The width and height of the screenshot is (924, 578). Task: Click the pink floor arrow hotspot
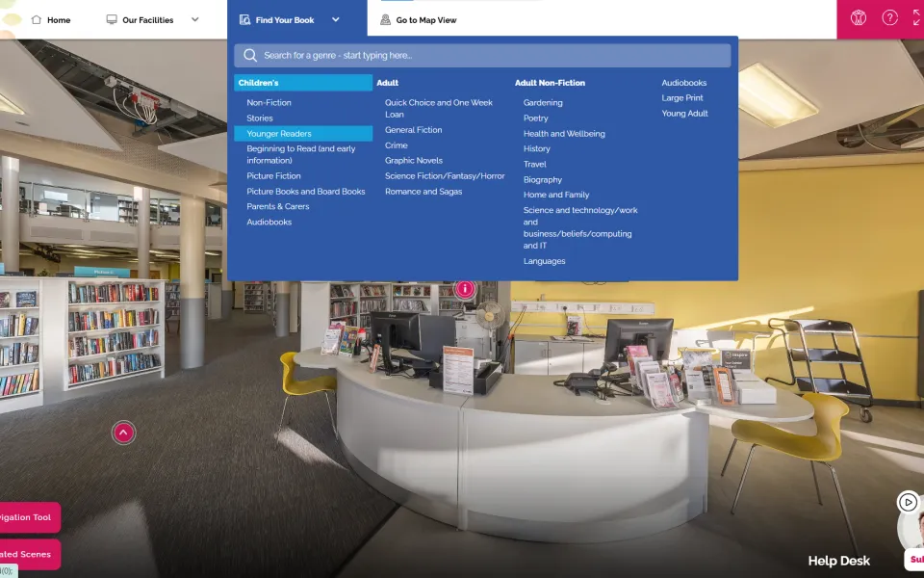click(123, 433)
